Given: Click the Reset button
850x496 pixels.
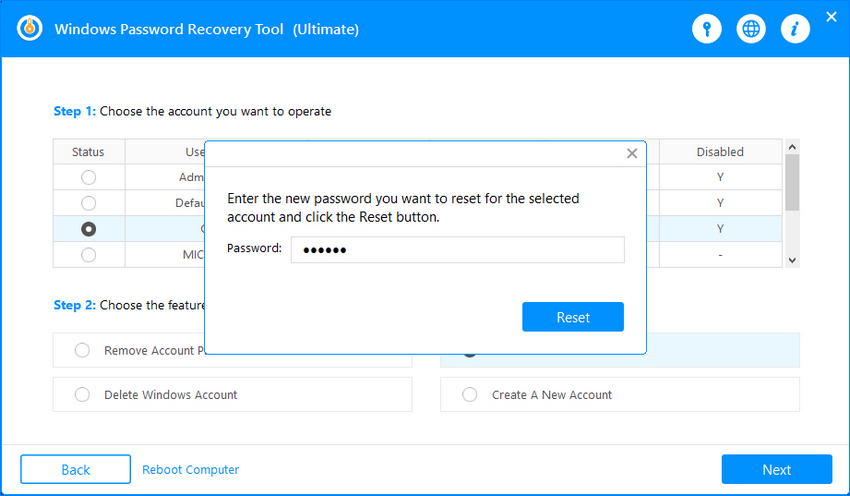Looking at the screenshot, I should pyautogui.click(x=573, y=317).
